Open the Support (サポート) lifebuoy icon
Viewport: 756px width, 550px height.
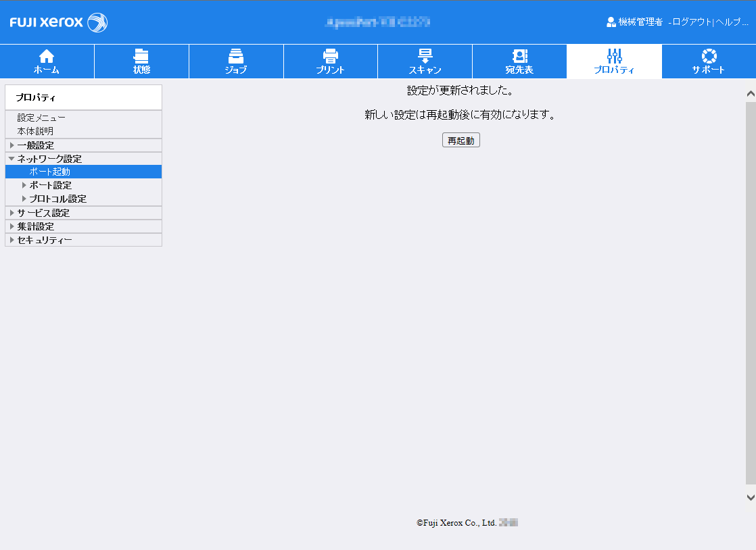708,57
